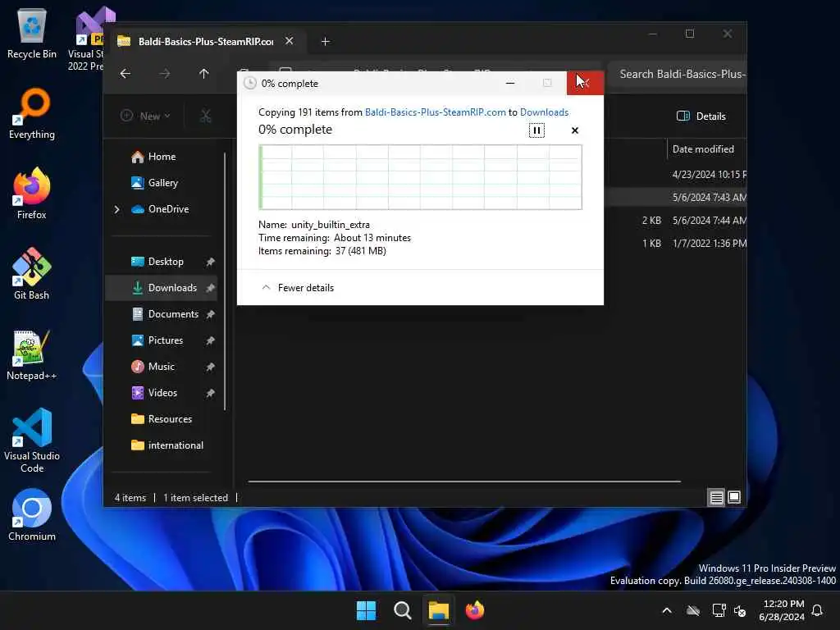840x630 pixels.
Task: Click Firefox on the taskbar
Action: click(x=475, y=610)
